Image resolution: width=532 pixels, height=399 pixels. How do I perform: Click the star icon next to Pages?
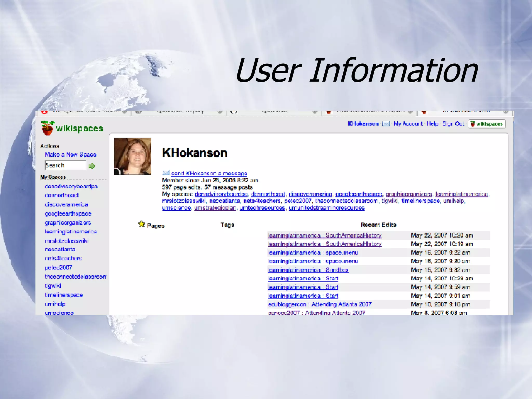(x=142, y=224)
